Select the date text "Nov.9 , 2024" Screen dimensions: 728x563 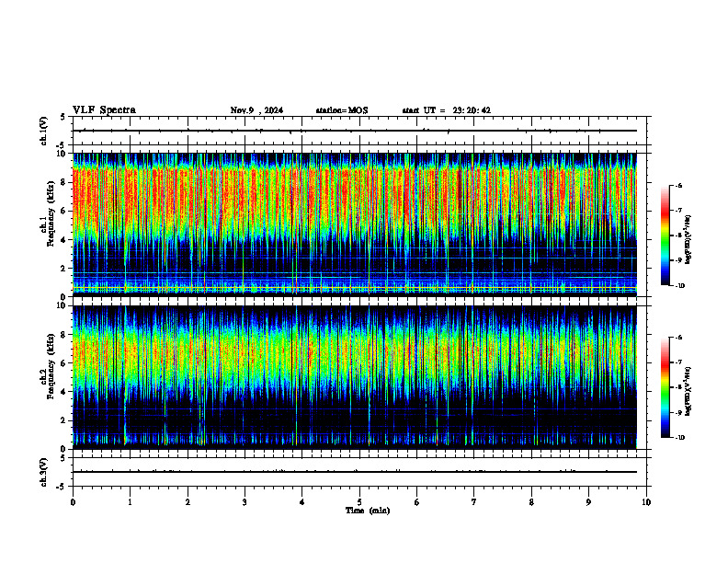(x=256, y=110)
